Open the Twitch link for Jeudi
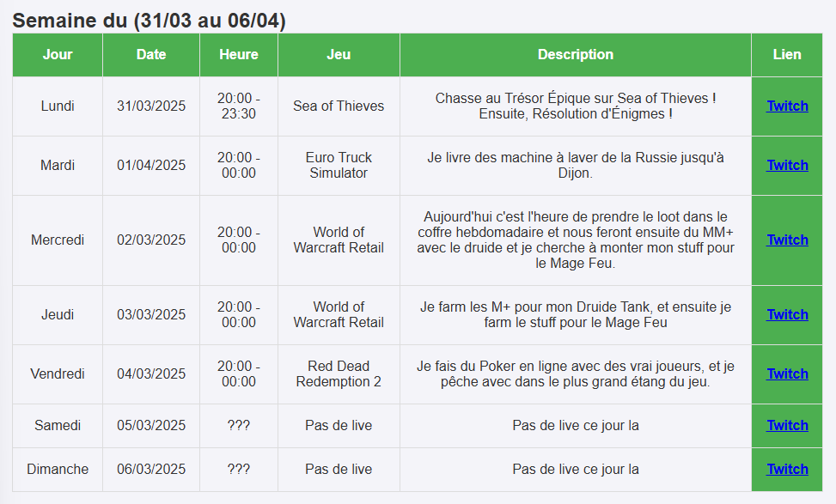Image resolution: width=836 pixels, height=504 pixels. (787, 315)
